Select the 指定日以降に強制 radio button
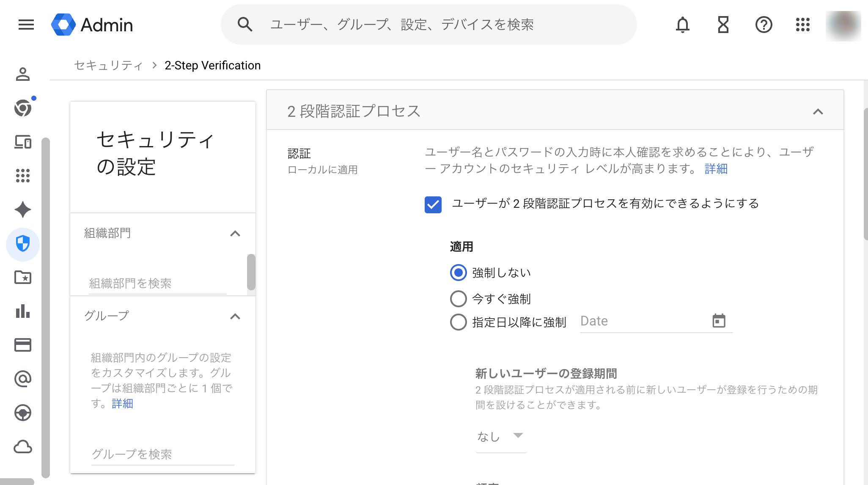 tap(458, 322)
